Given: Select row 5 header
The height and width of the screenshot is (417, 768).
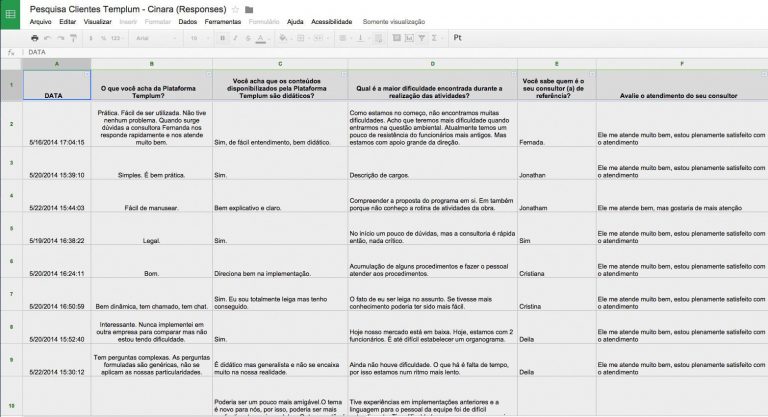Looking at the screenshot, I should tap(11, 228).
